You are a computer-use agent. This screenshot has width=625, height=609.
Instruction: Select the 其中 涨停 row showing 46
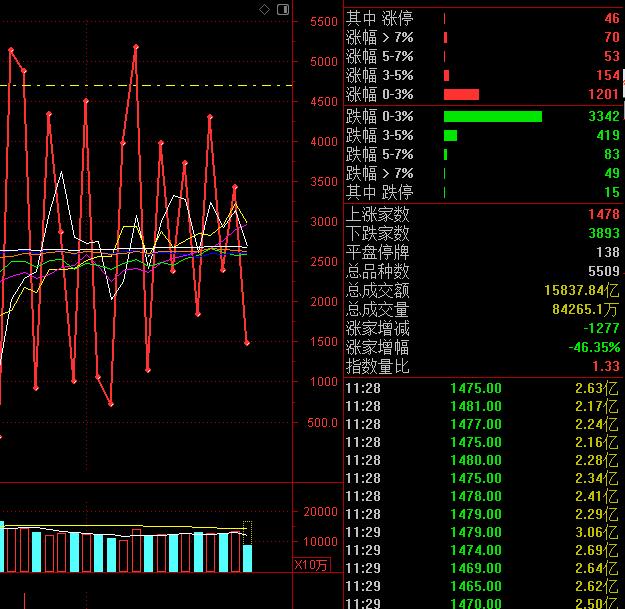(x=483, y=18)
